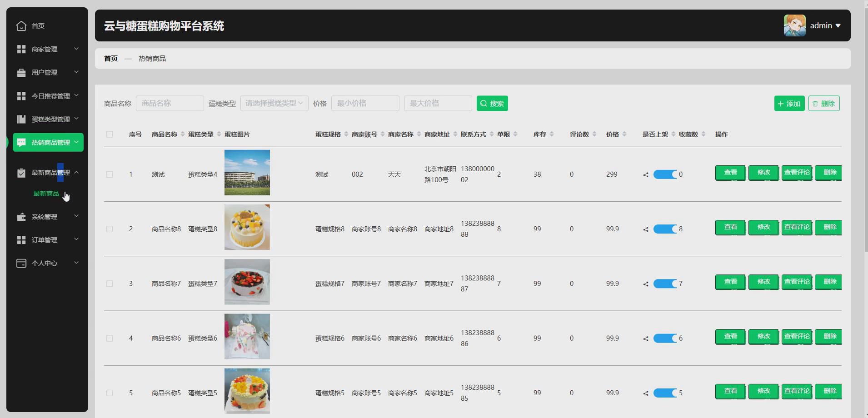The height and width of the screenshot is (418, 868).
Task: Click 查看评论 for row 商品名称7
Action: point(797,282)
